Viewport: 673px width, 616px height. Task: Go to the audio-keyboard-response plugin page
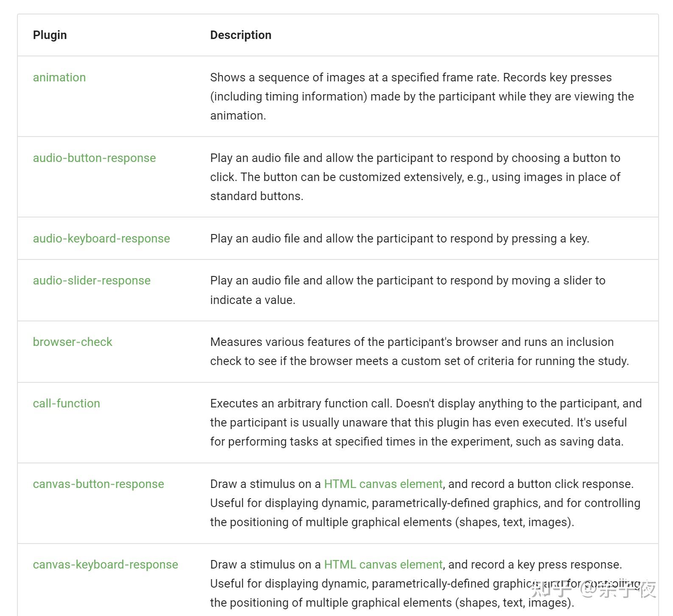(101, 239)
